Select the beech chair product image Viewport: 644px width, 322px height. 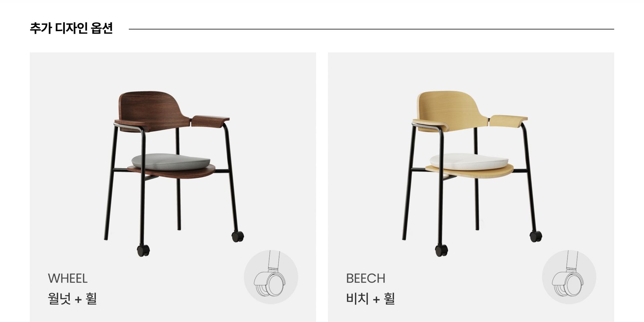[x=472, y=174]
